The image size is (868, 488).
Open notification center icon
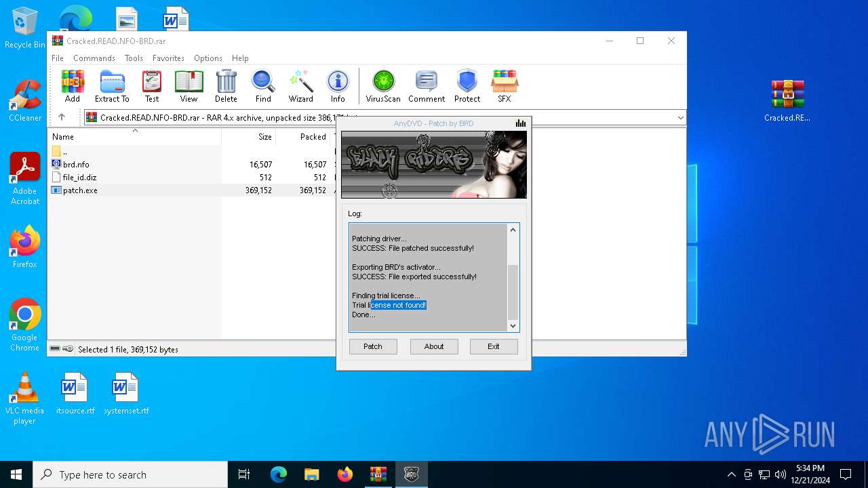pyautogui.click(x=846, y=474)
